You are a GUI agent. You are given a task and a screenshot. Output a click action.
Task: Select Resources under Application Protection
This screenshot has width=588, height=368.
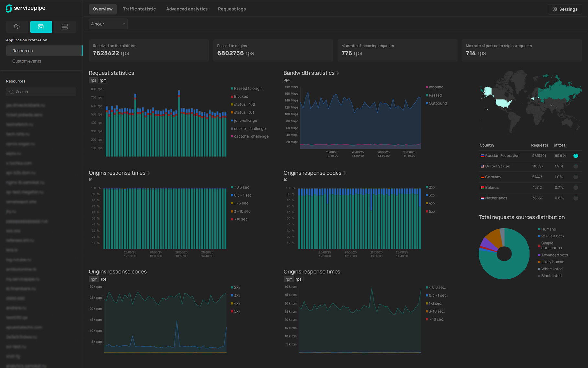pos(23,51)
